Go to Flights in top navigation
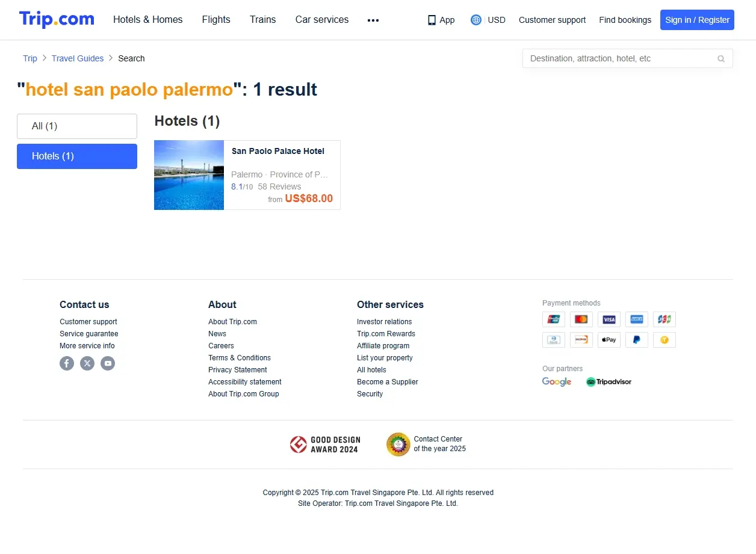Viewport: 756px width, 554px height. [216, 20]
